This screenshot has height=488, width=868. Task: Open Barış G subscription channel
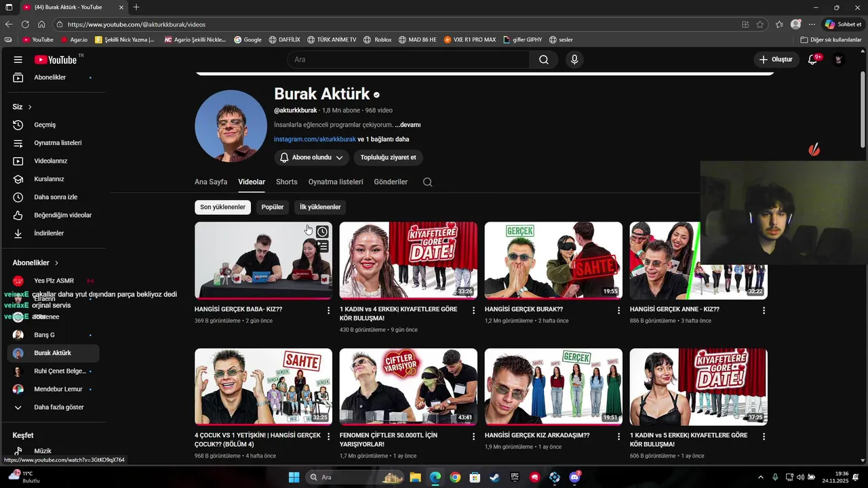pos(53,335)
